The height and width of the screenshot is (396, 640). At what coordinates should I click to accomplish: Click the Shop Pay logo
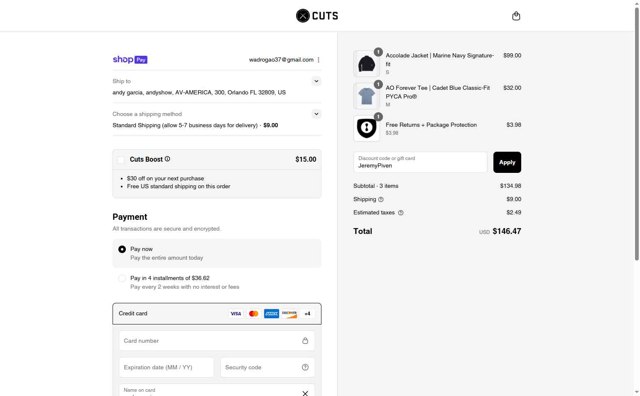point(130,60)
